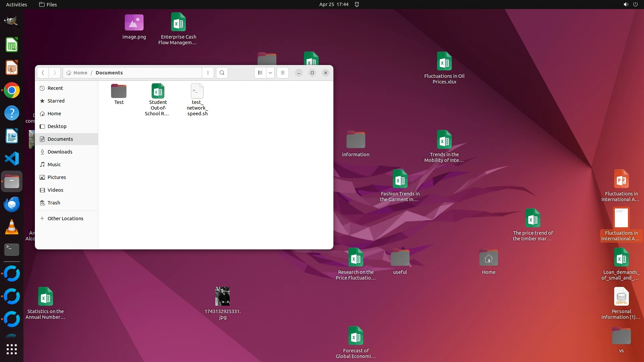
Task: Open Visual Studio Code from the dock
Action: (12, 159)
